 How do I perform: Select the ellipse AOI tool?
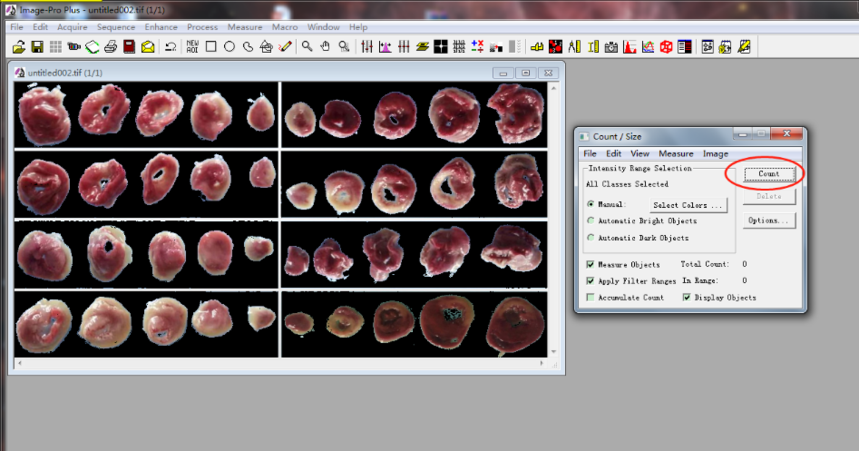click(x=229, y=46)
